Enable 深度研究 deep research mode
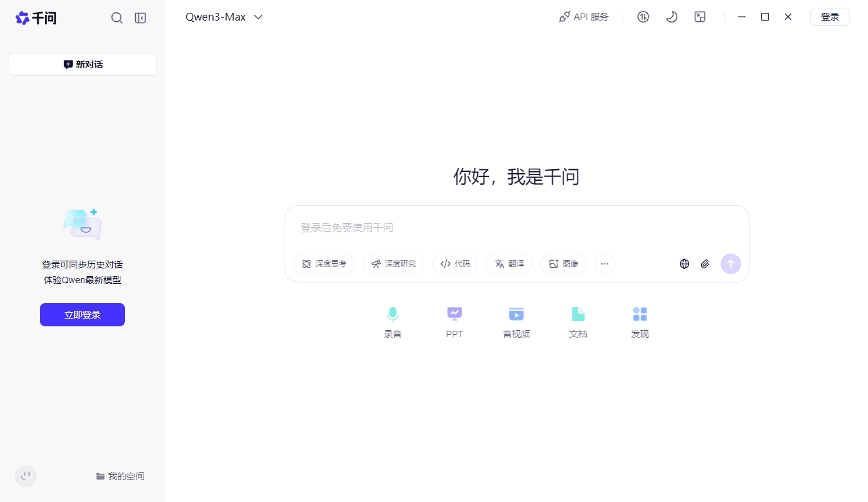The image size is (868, 502). [393, 264]
